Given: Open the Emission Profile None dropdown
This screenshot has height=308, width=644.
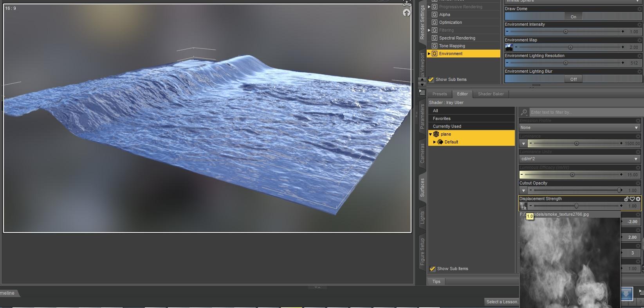Looking at the screenshot, I should coord(580,128).
